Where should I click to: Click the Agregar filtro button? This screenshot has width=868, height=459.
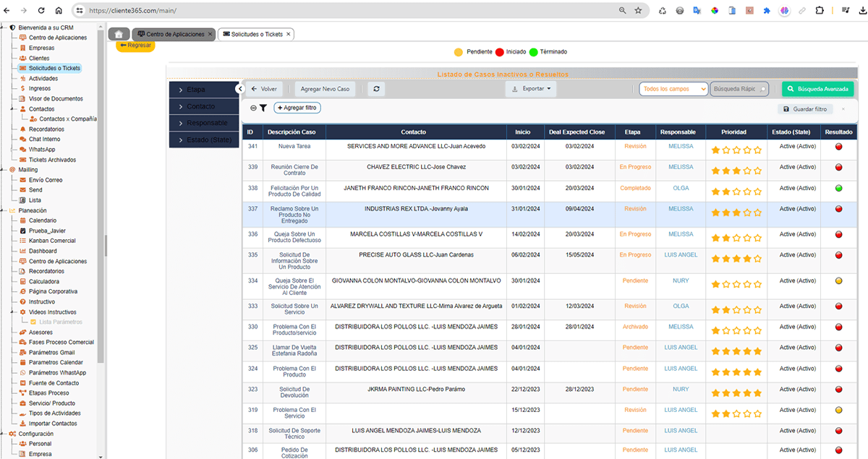point(297,108)
